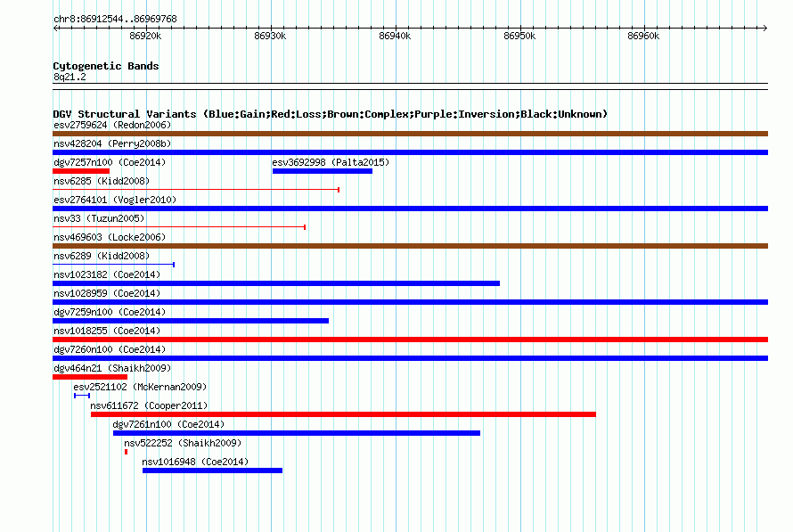Select the blue dgv7260n100 gain bar

click(410, 358)
